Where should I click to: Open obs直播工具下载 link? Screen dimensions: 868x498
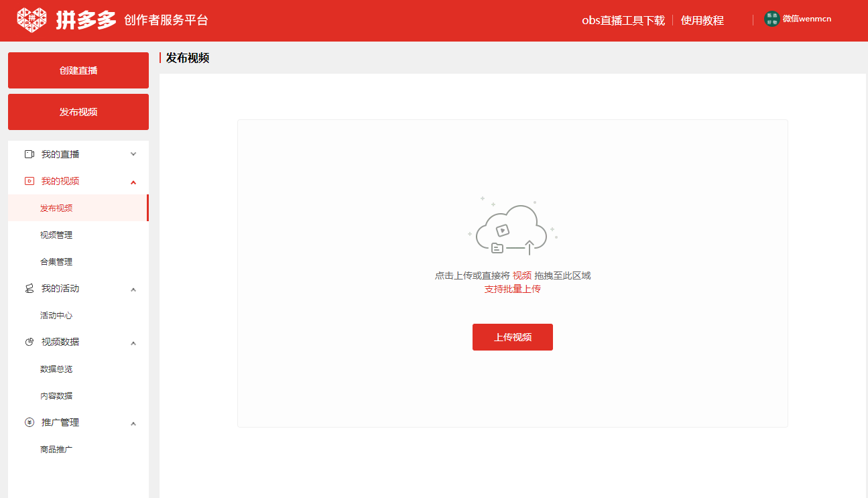tap(623, 20)
